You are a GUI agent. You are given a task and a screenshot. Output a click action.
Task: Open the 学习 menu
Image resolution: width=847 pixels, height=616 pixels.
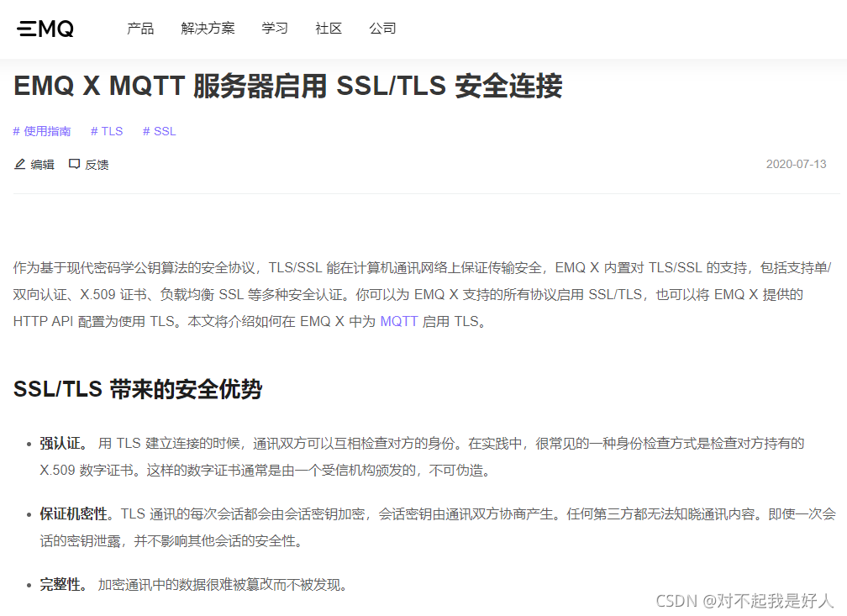point(275,28)
